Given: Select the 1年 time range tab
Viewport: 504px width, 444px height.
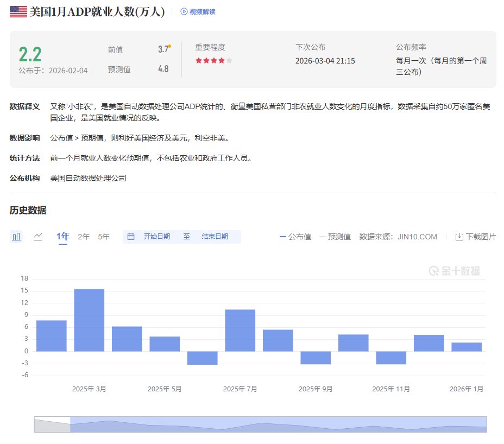Looking at the screenshot, I should click(x=63, y=236).
